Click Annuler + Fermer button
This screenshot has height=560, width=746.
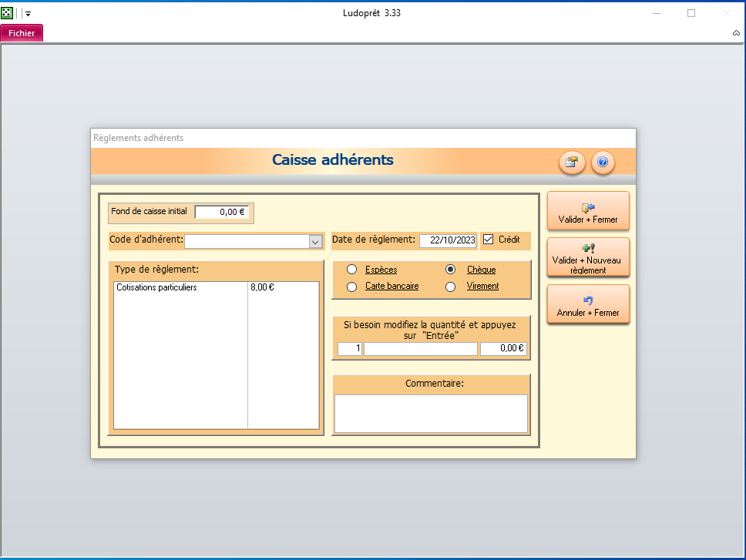click(x=588, y=305)
